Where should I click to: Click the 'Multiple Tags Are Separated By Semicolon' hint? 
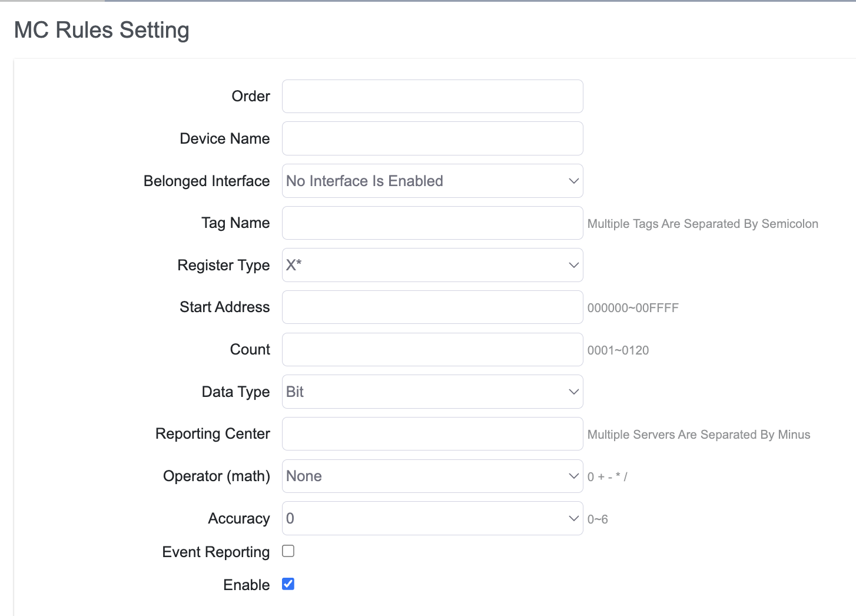(x=703, y=224)
